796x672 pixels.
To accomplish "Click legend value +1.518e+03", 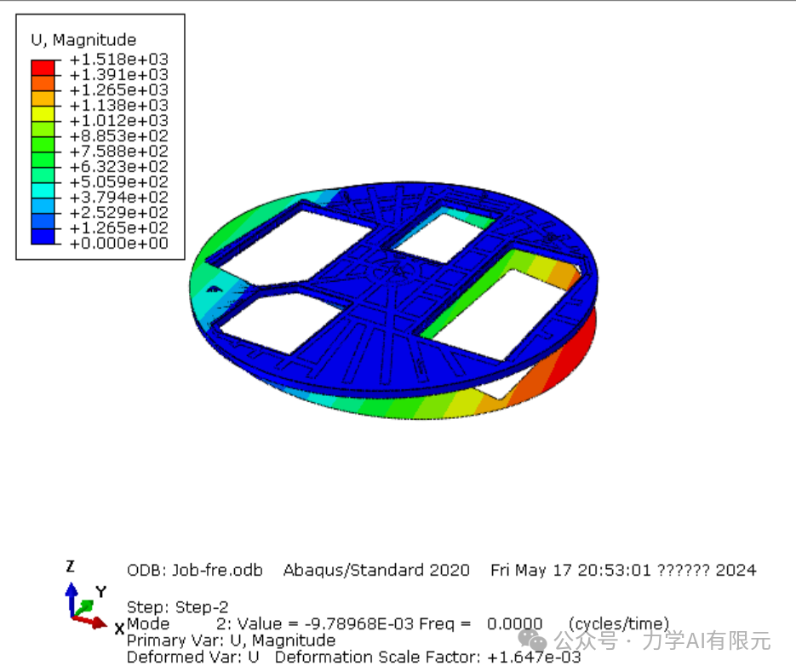I will pyautogui.click(x=119, y=60).
